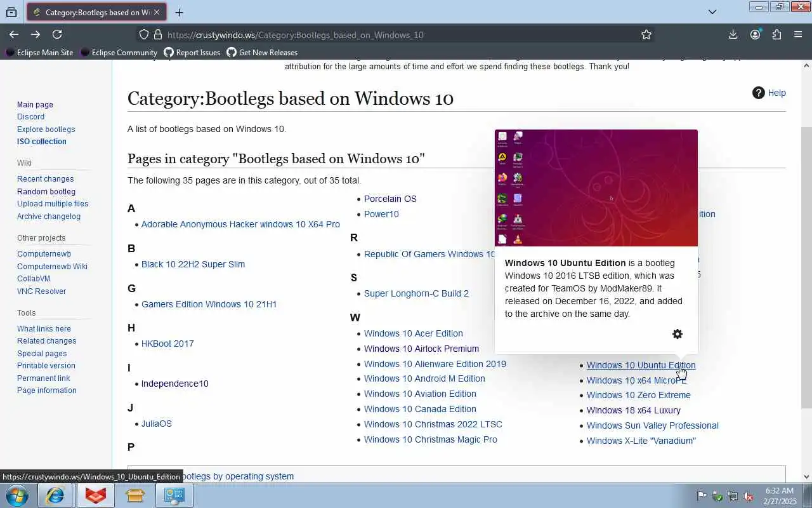This screenshot has width=812, height=508.
Task: Bookmark this page with the star icon
Action: click(646, 35)
